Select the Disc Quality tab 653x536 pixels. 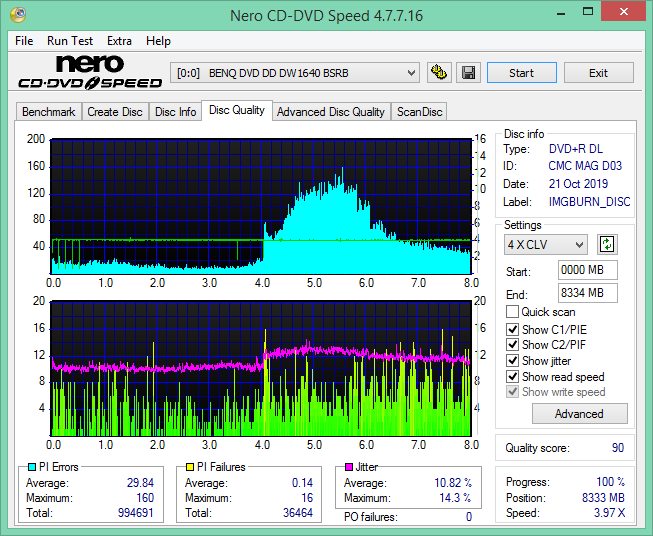(237, 110)
